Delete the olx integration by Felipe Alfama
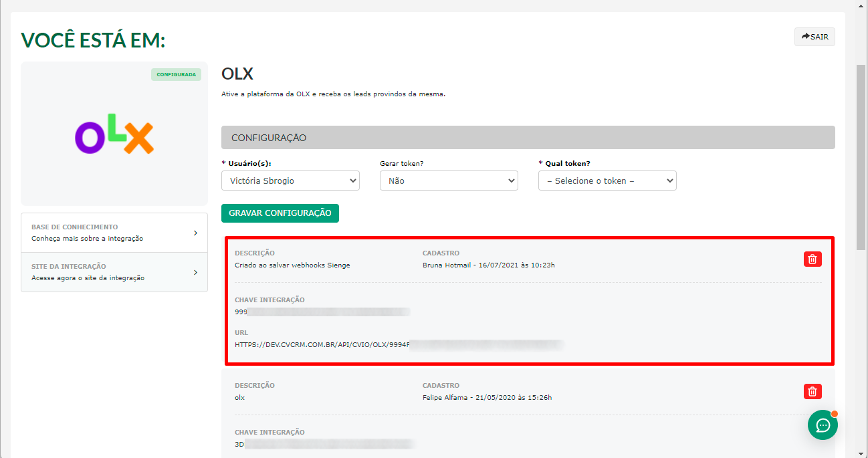Viewport: 868px width, 458px height. click(812, 392)
